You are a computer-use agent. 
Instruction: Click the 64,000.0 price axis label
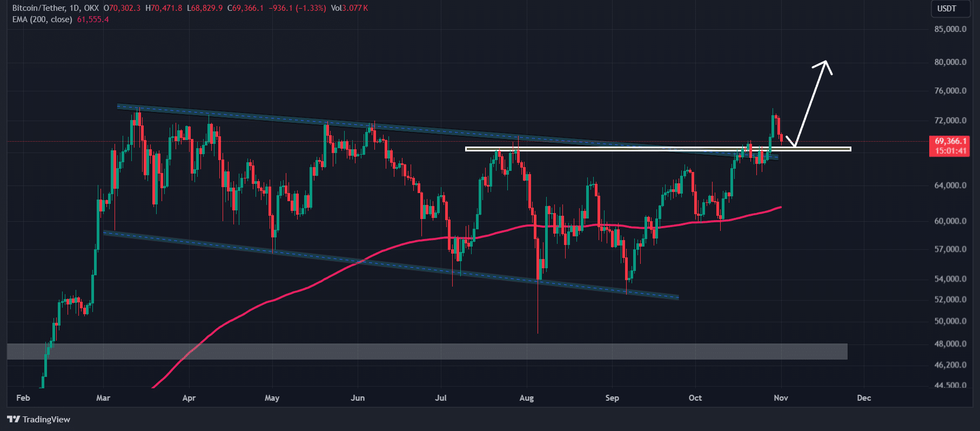(950, 185)
